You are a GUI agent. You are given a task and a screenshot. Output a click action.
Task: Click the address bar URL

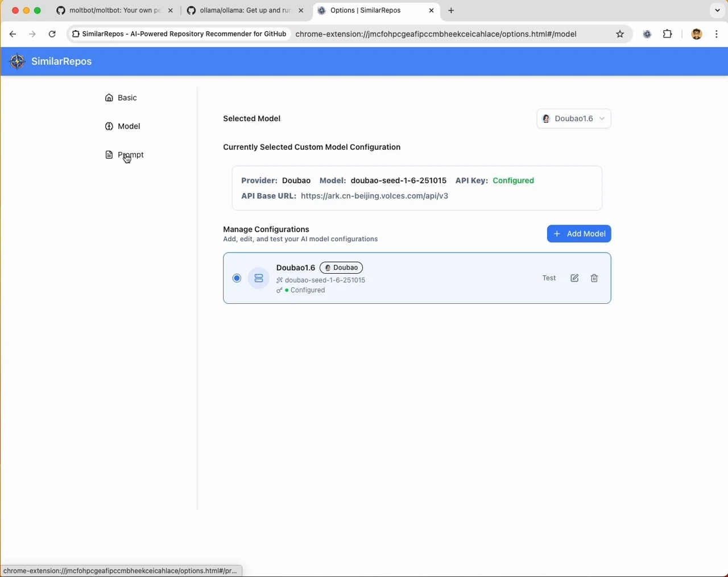436,34
